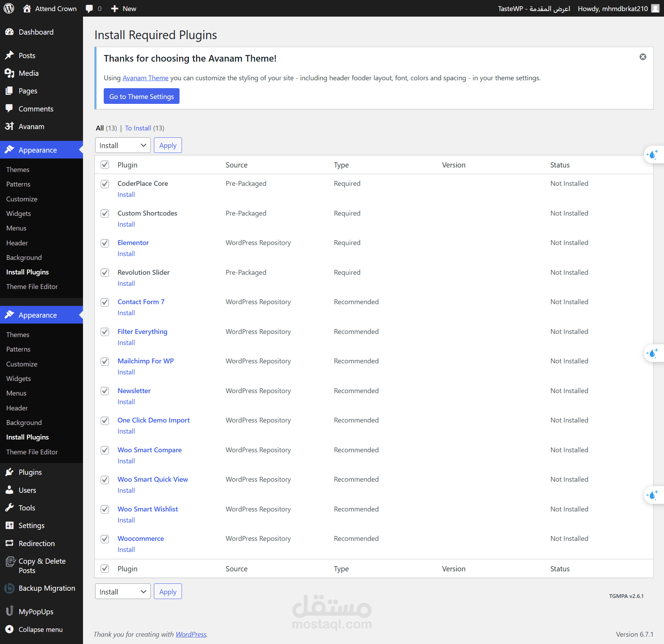664x644 pixels.
Task: Click the Collapse menu arrow icon
Action: (9, 629)
